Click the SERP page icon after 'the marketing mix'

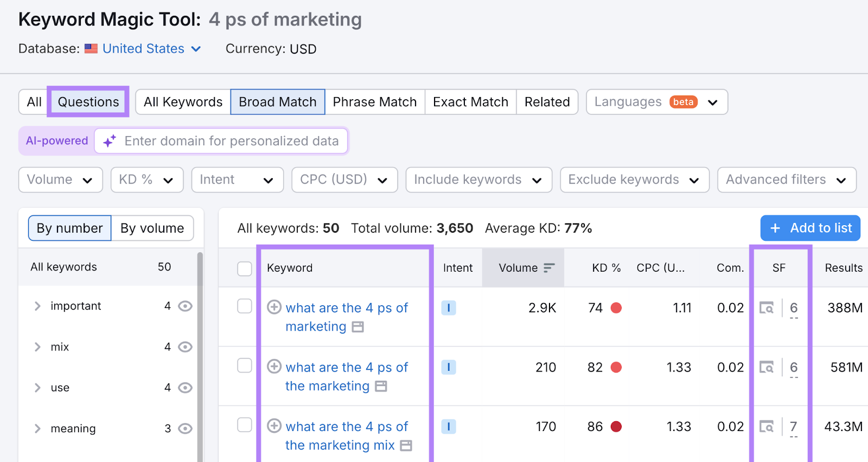406,446
